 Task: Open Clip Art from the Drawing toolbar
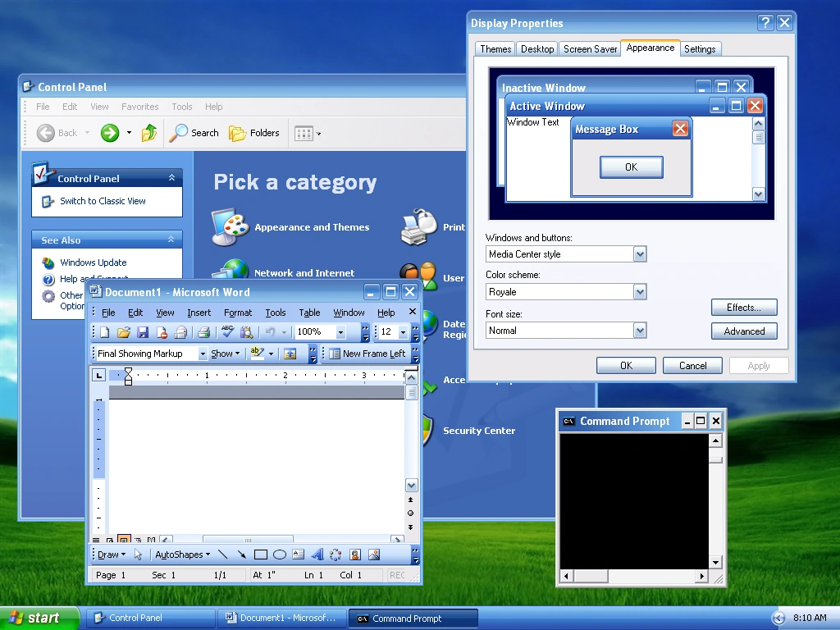pos(354,555)
